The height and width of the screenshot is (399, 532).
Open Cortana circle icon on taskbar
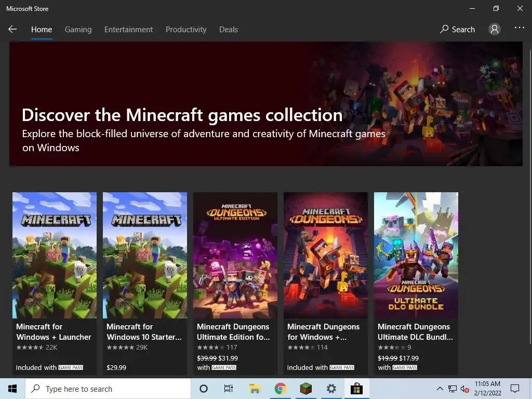click(204, 389)
